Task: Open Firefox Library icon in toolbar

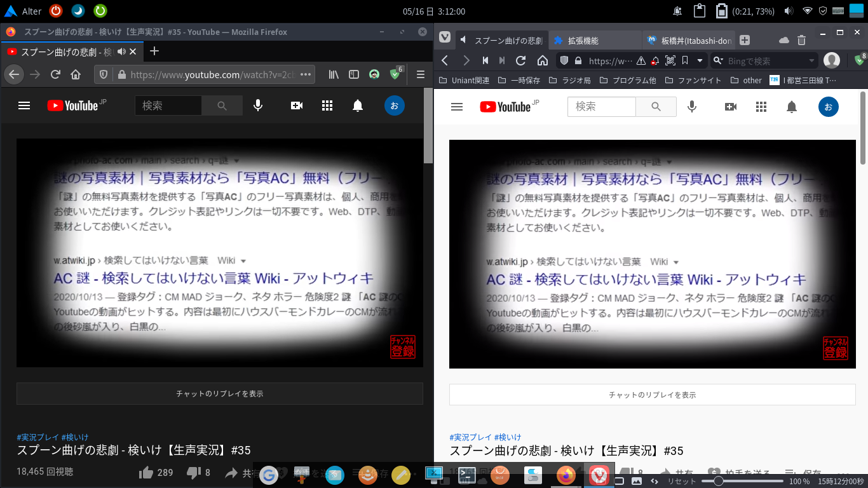Action: [x=334, y=75]
